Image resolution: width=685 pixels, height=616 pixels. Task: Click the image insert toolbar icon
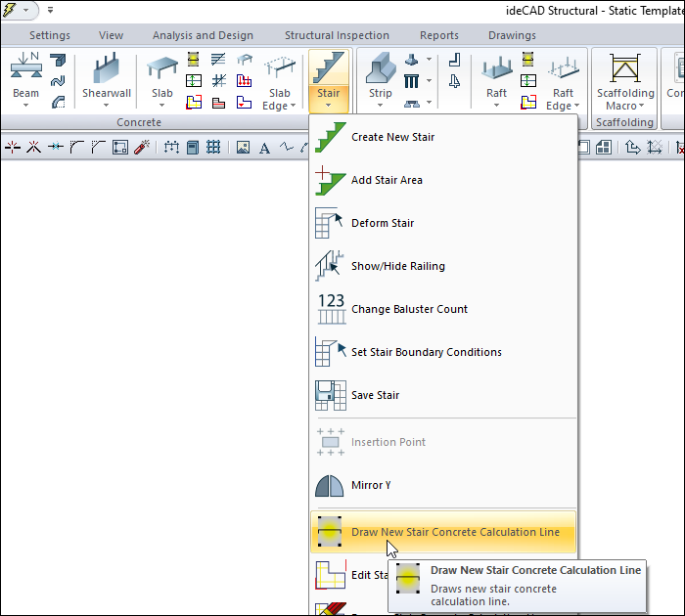click(x=243, y=148)
